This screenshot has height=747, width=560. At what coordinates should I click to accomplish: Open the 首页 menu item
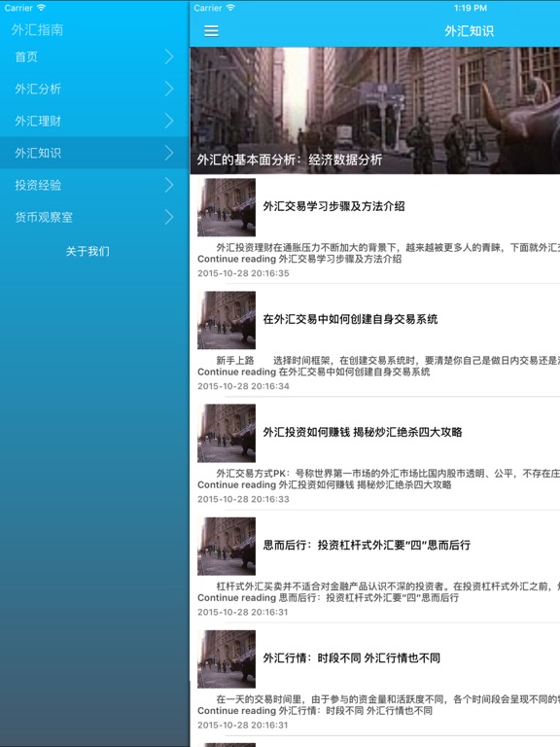(x=94, y=56)
